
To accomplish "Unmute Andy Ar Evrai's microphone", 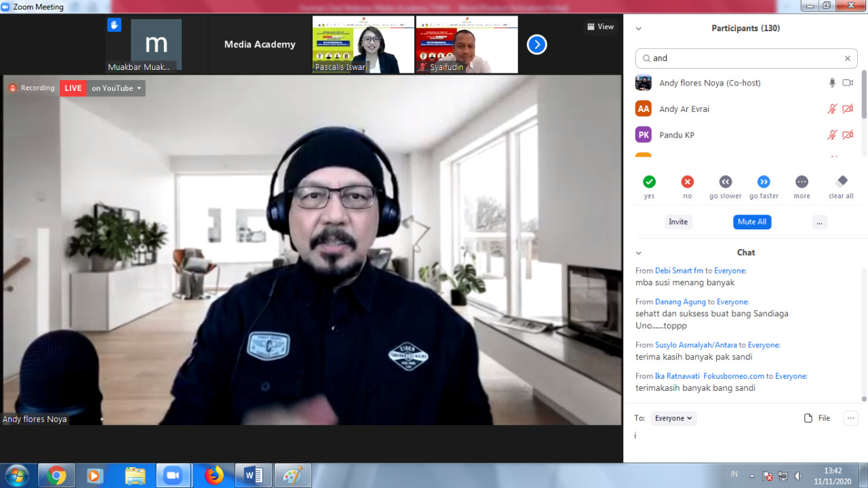I will [832, 109].
